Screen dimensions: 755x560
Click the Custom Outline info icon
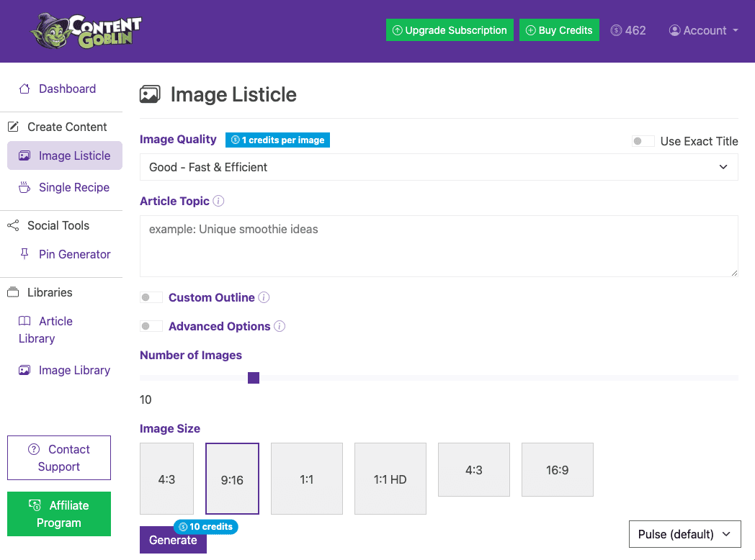(264, 297)
